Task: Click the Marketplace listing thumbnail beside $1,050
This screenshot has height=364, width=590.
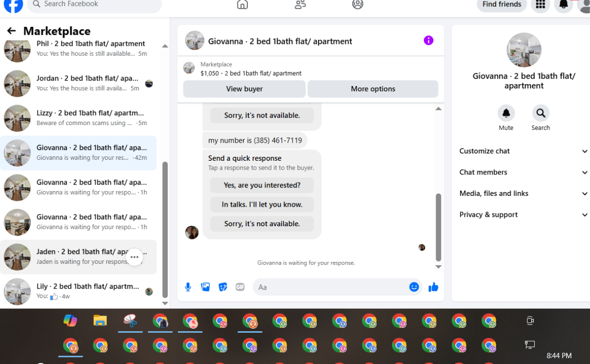Action: [189, 68]
